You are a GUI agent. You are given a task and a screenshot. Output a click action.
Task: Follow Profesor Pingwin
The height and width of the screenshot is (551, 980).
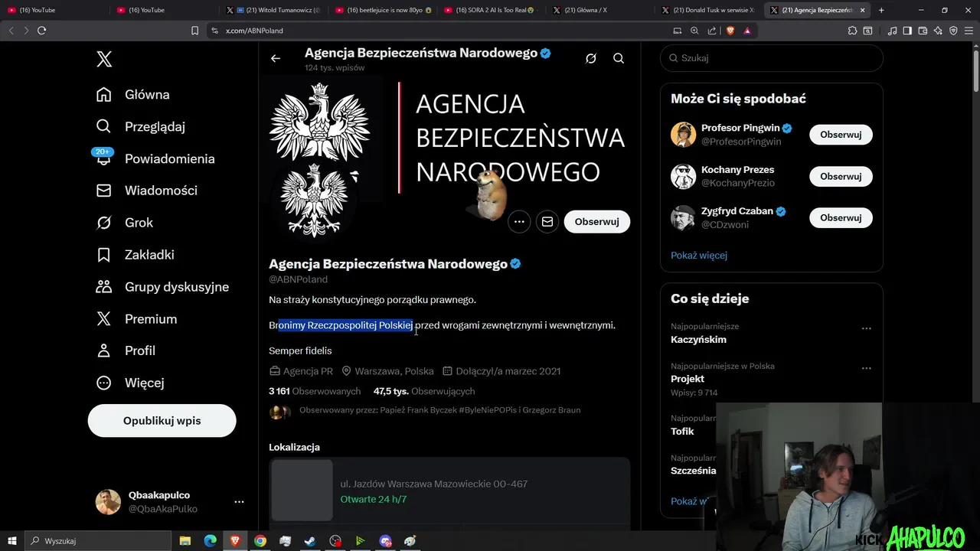click(841, 135)
